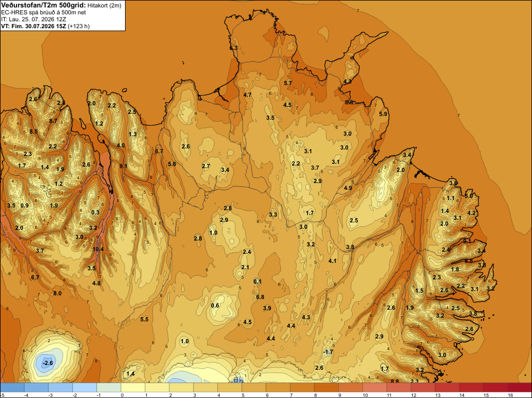Select the line "EC-HRES spá brúuð á 500m net"
Image resolution: width=532 pixels, height=398 pixels.
click(44, 13)
